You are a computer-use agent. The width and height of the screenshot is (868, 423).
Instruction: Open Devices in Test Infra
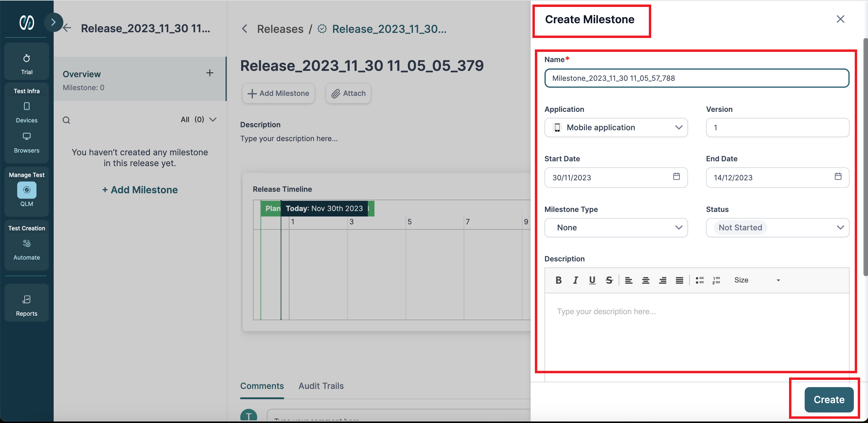27,112
